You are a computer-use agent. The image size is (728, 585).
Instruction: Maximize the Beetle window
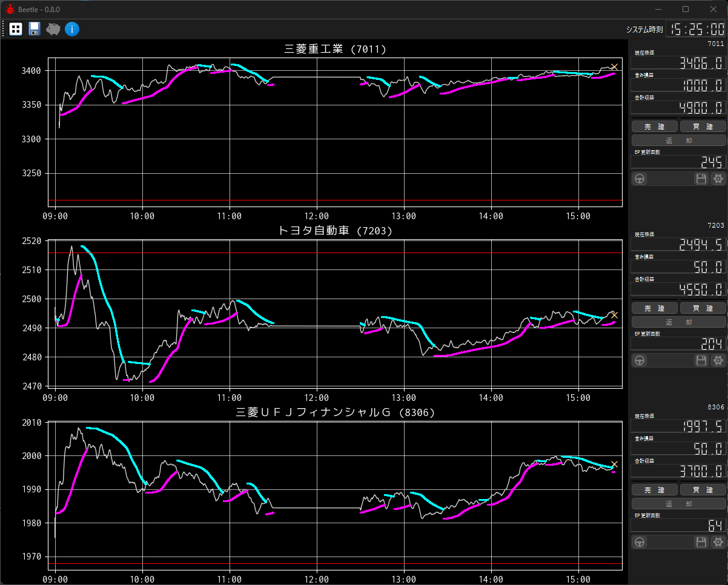pyautogui.click(x=686, y=9)
